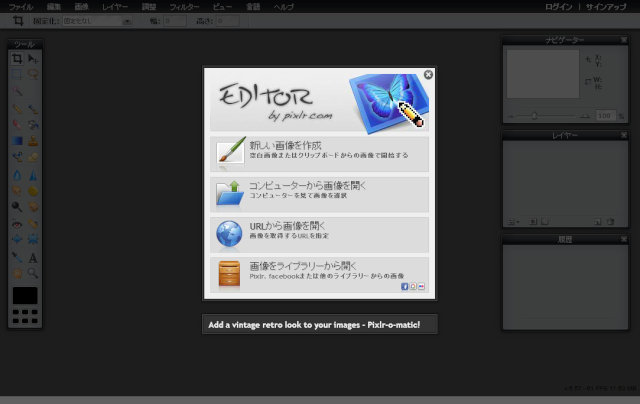Select the Sponge tool
This screenshot has height=404, width=640.
coord(33,191)
